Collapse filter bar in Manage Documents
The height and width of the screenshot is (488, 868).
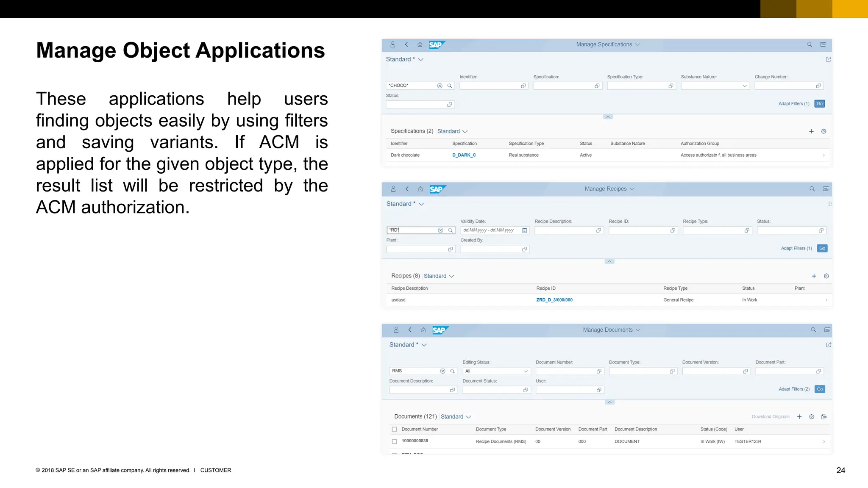(x=609, y=402)
